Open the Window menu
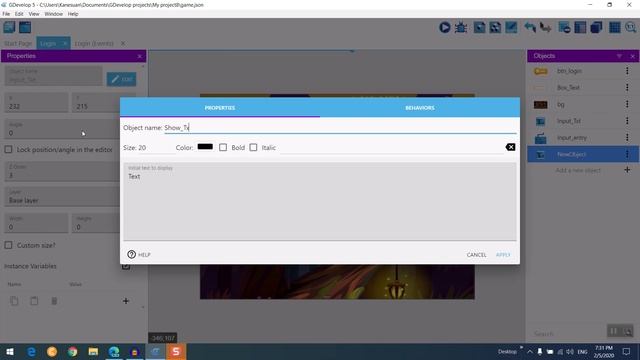 pyautogui.click(x=53, y=14)
